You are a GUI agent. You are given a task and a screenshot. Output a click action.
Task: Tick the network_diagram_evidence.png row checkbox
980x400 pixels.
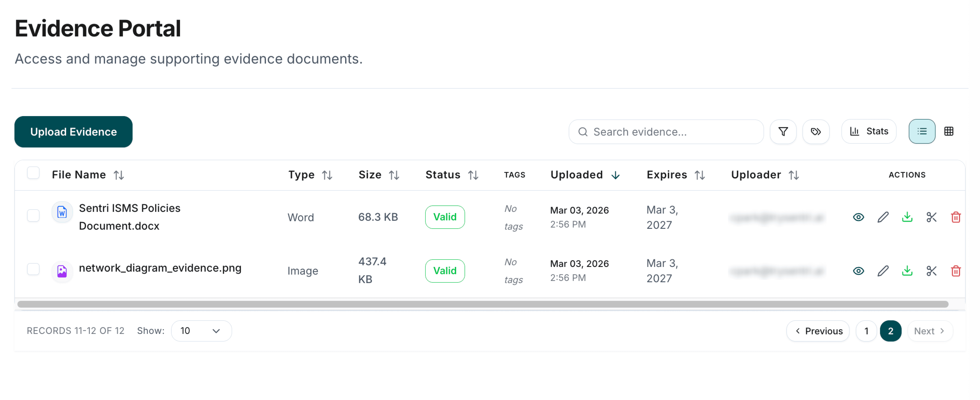pyautogui.click(x=33, y=269)
